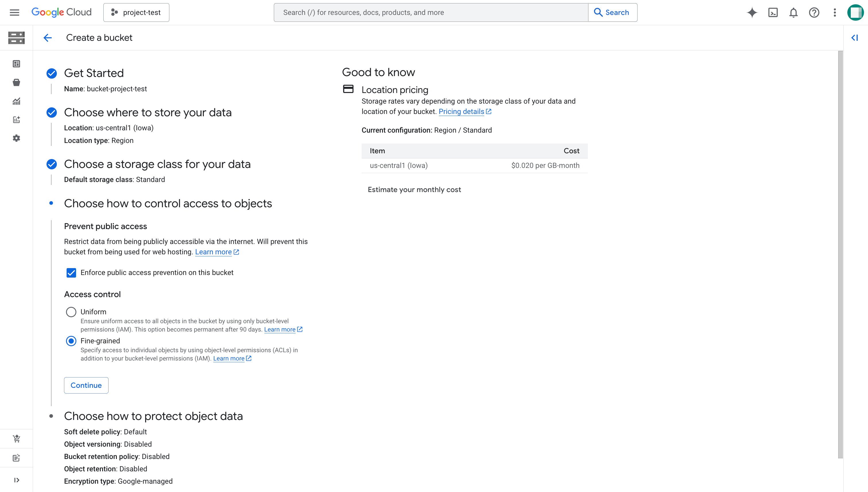The width and height of the screenshot is (868, 492).
Task: Open the main navigation hamburger menu
Action: click(14, 13)
